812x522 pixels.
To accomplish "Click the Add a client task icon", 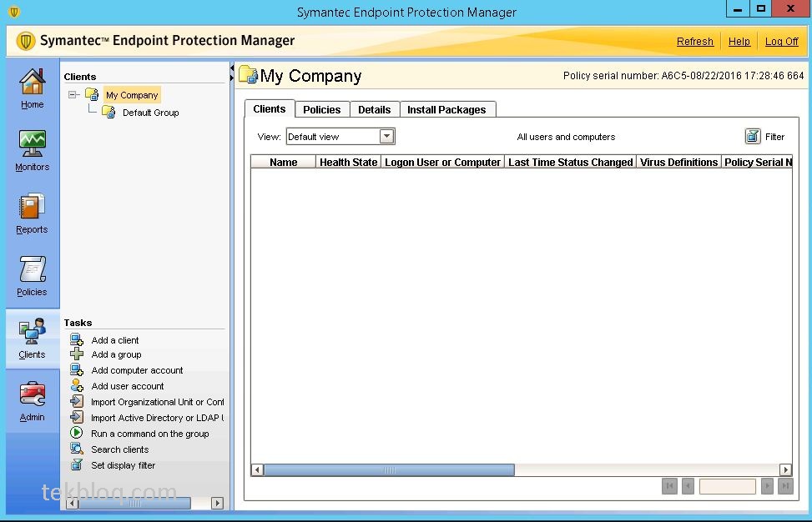I will tap(77, 340).
